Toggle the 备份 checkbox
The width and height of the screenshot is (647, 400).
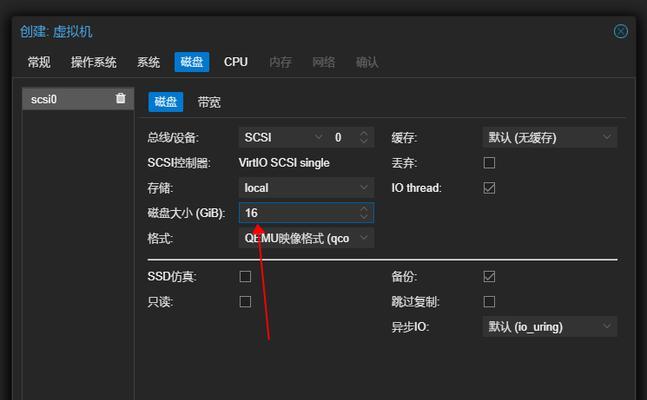click(489, 277)
